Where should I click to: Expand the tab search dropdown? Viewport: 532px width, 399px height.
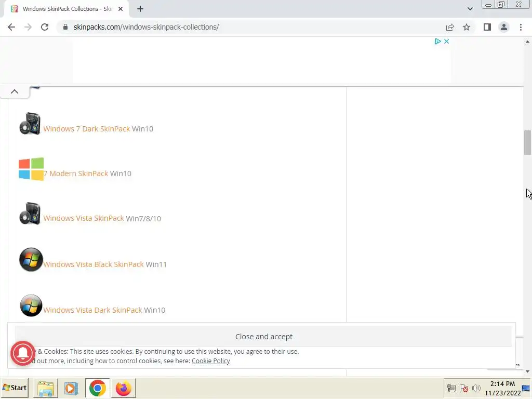click(x=470, y=9)
